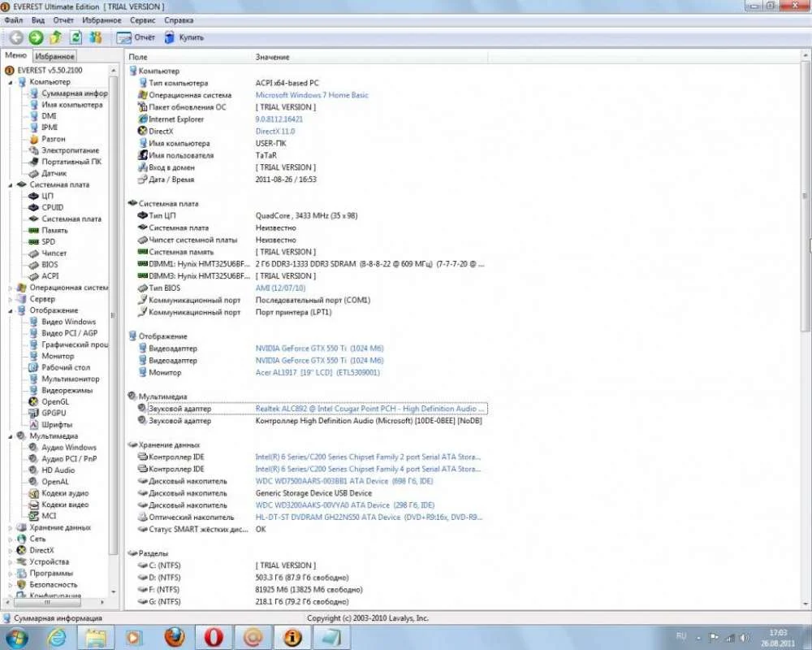Click the RU language indicator in tray
This screenshot has width=812, height=650.
click(681, 636)
